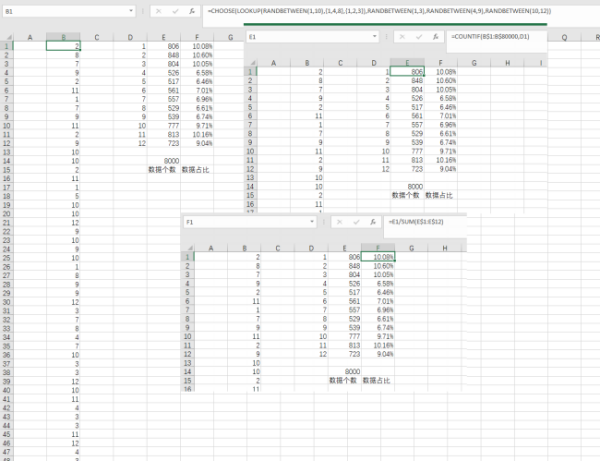Select row 13 header in the F1 sheet

(188, 363)
